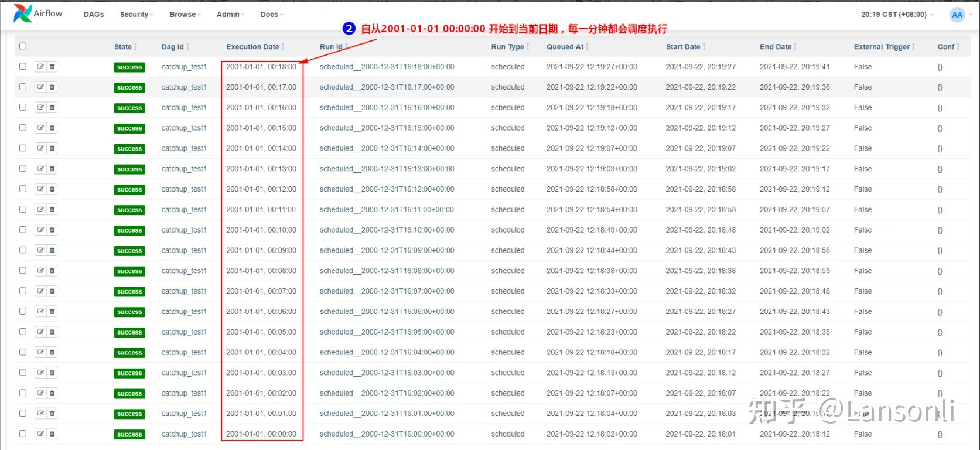Click end date 2021-09-22, 20:19:36

point(795,87)
